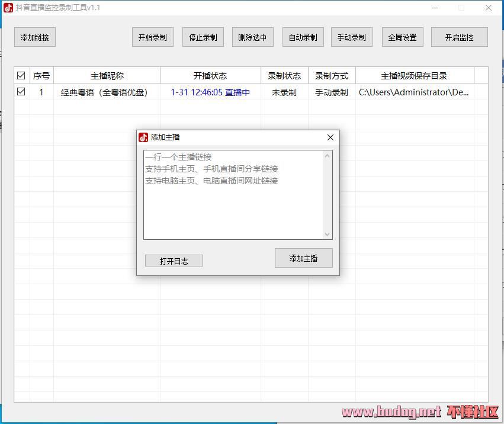Minimize the 抖音直播监控录制工具 window

pos(435,8)
